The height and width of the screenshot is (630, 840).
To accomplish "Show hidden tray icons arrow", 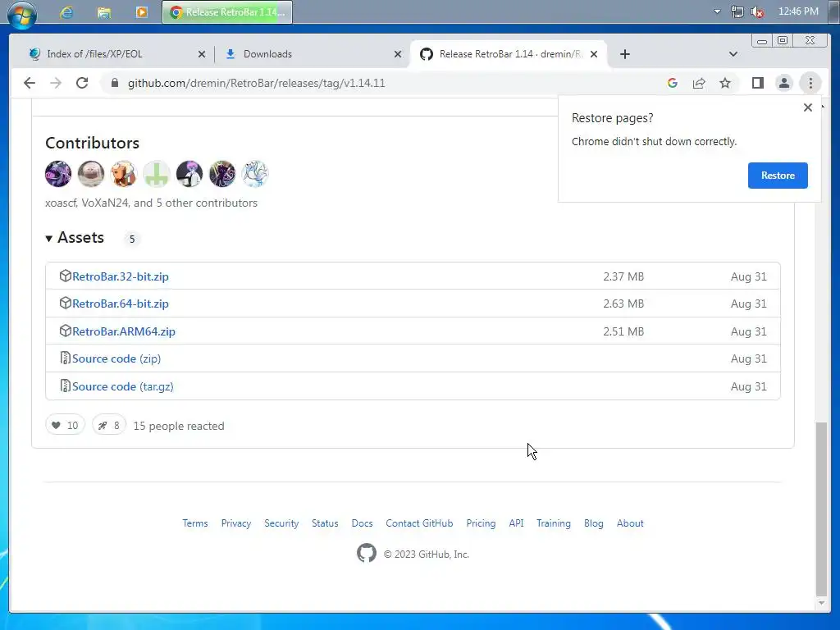I will click(x=717, y=11).
